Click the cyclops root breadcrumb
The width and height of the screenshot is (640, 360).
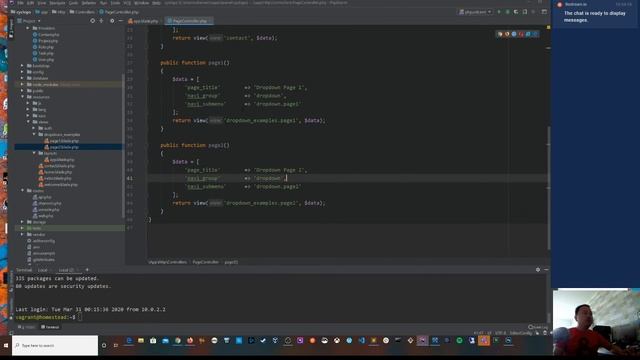[x=20, y=12]
